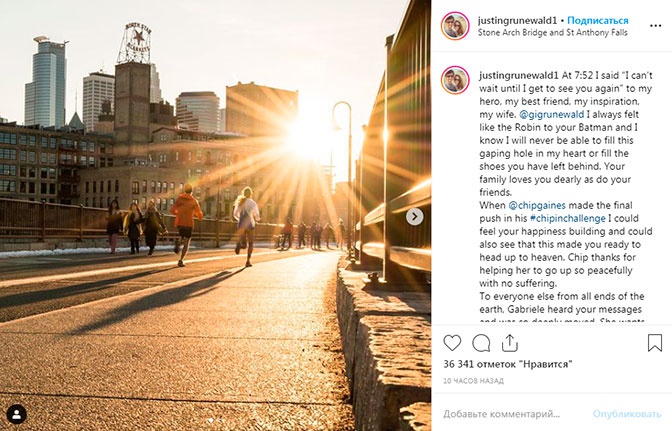
Task: Open the 10 часов назад timestamp
Action: 473,380
